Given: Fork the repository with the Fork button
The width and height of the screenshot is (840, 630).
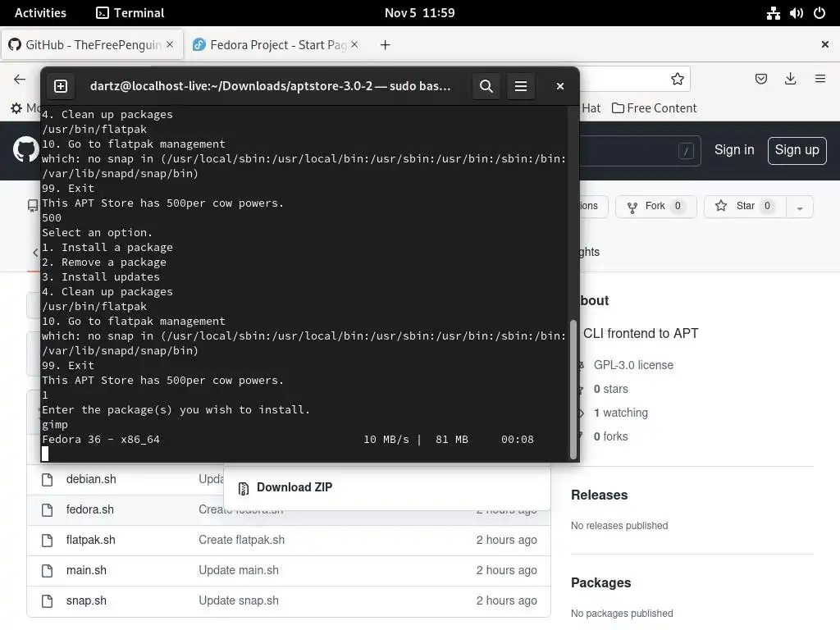Looking at the screenshot, I should click(655, 206).
